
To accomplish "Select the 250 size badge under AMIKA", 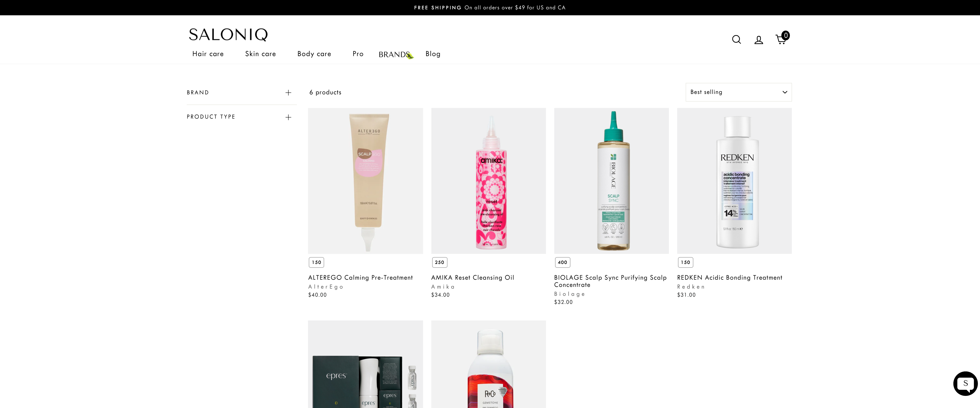I will point(439,262).
